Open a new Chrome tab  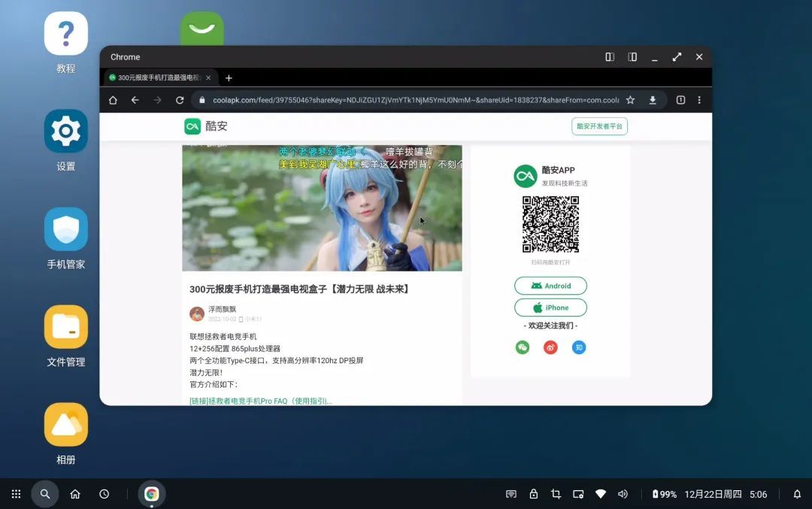[x=229, y=77]
